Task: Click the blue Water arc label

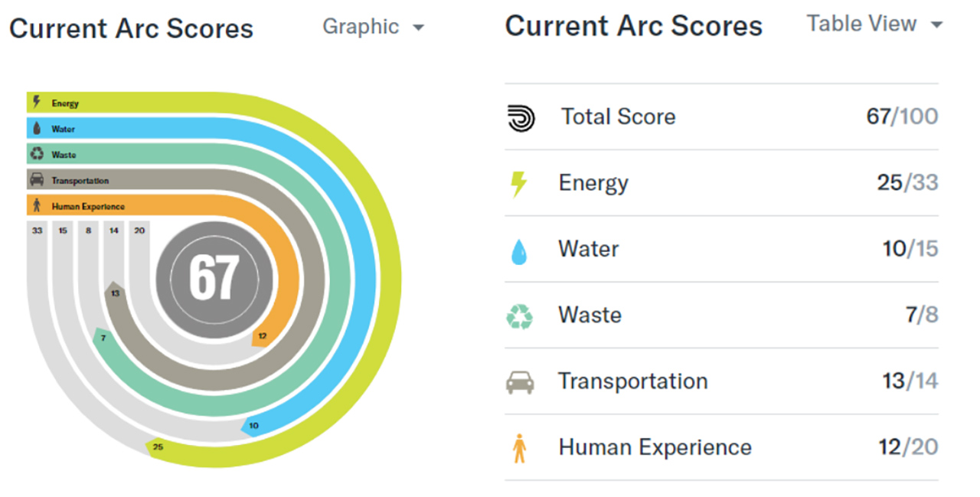Action: [x=64, y=129]
